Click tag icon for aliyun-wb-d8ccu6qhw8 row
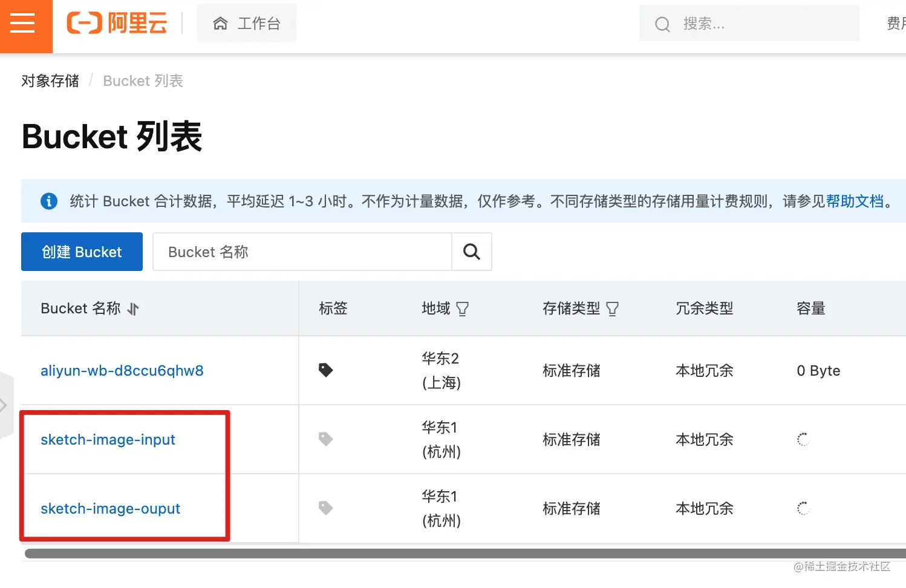The image size is (906, 588). [326, 370]
